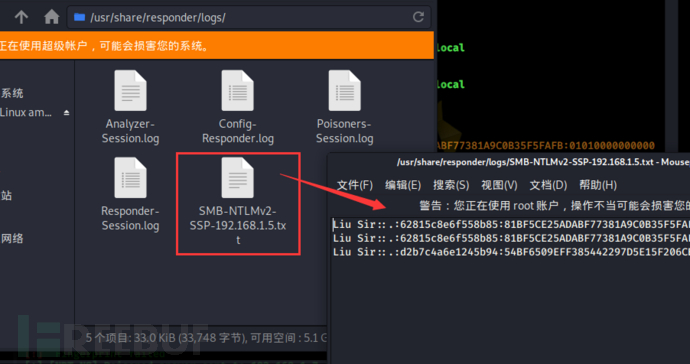Select the Config-Responder.log file icon
This screenshot has width=690, height=364.
(x=238, y=90)
